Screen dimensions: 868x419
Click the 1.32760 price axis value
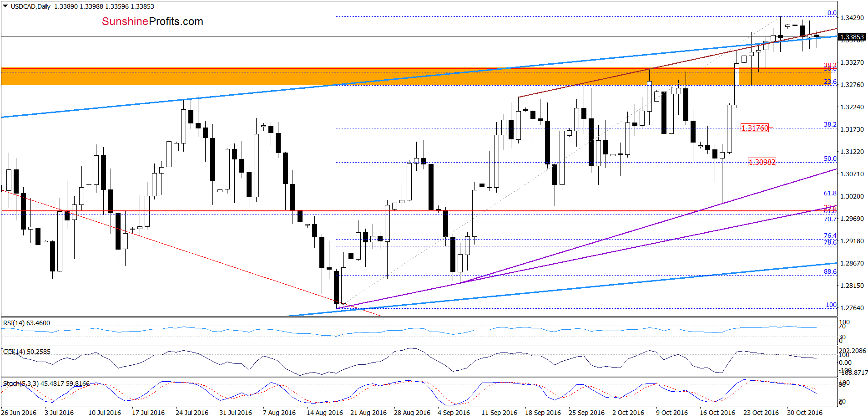(852, 85)
